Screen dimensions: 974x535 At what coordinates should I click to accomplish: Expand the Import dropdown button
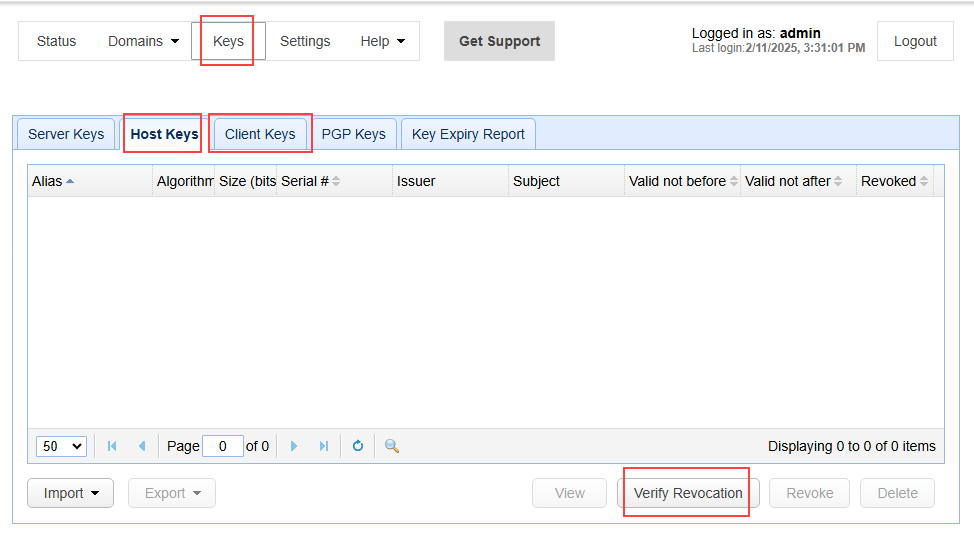[70, 493]
